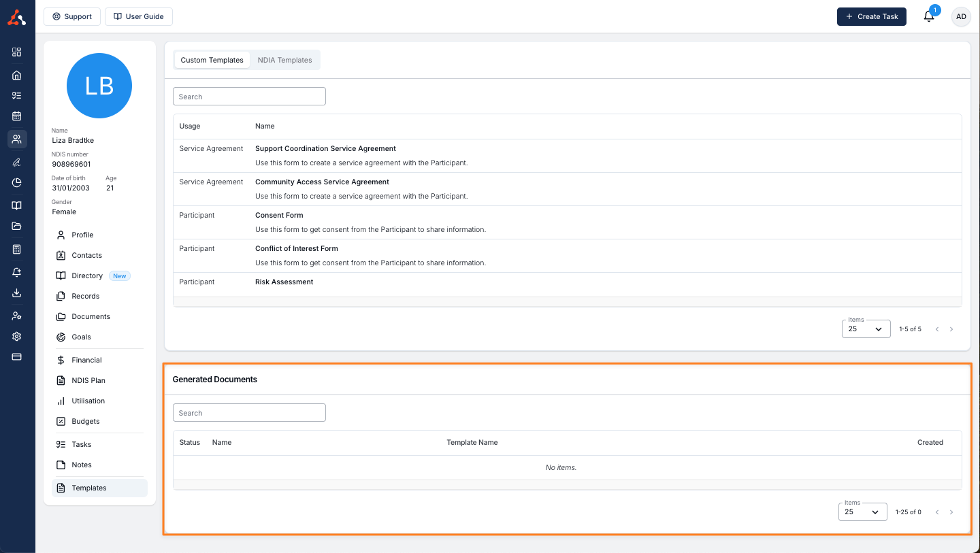Click the Create Task button
This screenshot has height=553, width=980.
(x=871, y=16)
